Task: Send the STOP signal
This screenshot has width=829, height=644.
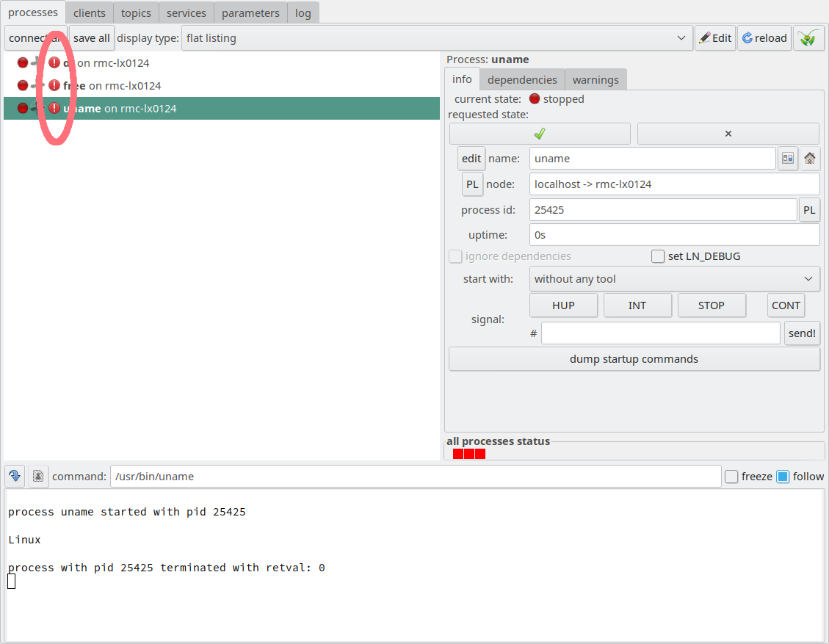Action: pyautogui.click(x=711, y=305)
